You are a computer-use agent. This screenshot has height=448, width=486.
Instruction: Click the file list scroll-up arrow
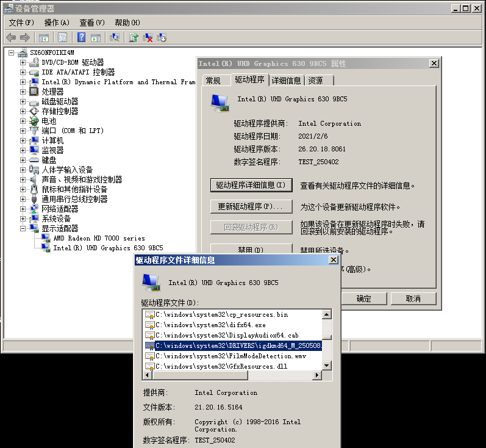(327, 314)
